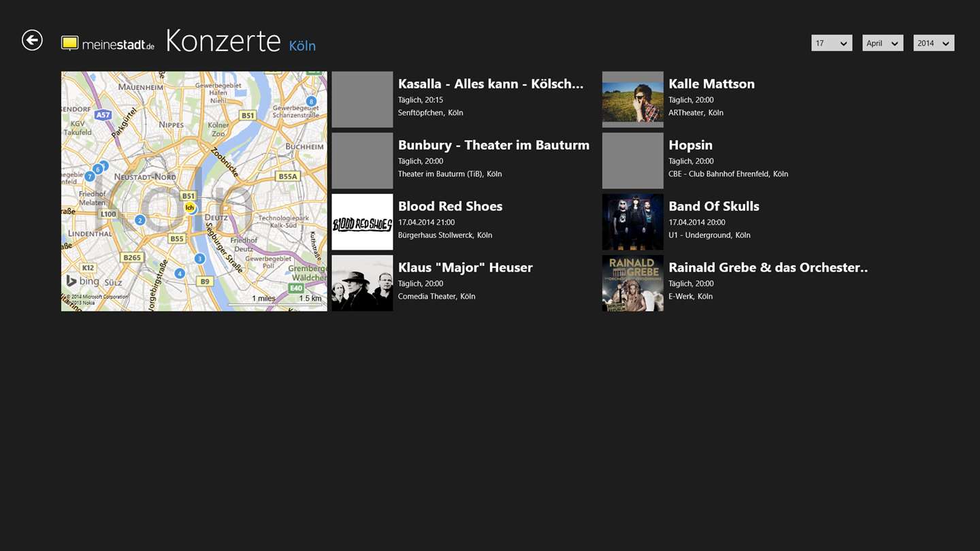Open Klaus "Major" Heuser concert title

click(x=465, y=267)
